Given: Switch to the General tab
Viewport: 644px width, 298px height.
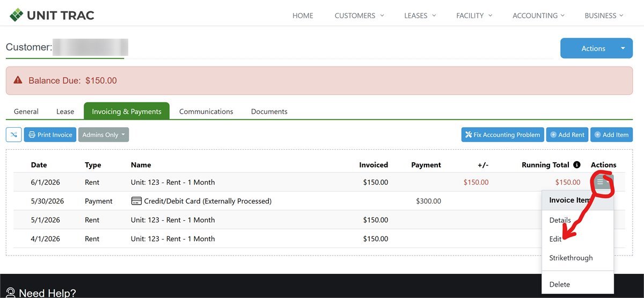Looking at the screenshot, I should (x=26, y=112).
